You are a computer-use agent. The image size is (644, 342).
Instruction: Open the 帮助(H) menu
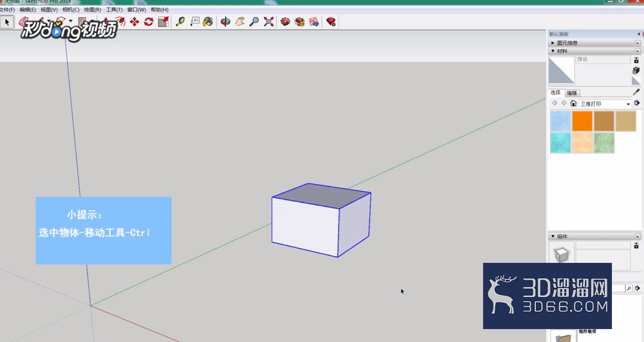[159, 10]
